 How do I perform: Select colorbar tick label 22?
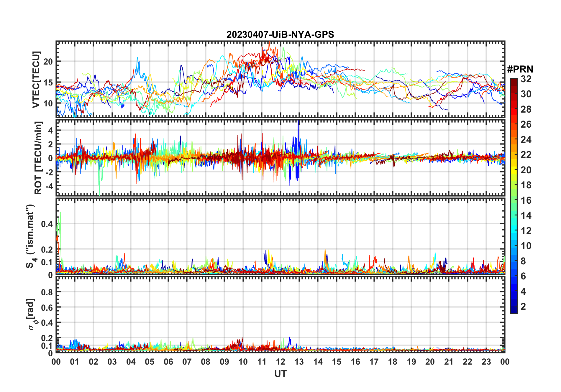(526, 154)
